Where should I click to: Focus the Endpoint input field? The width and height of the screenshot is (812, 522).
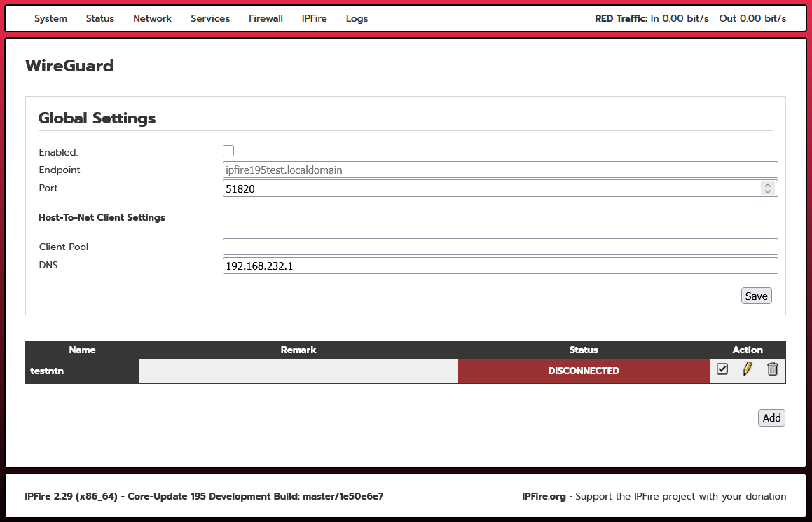pos(500,170)
